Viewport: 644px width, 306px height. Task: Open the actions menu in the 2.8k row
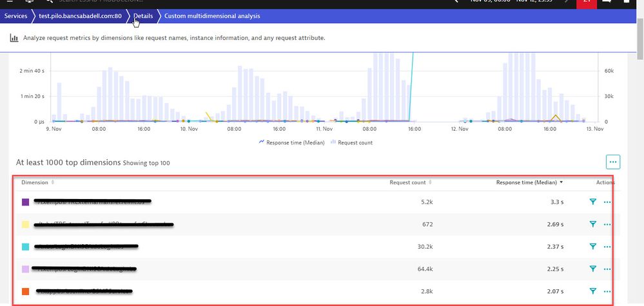point(607,291)
